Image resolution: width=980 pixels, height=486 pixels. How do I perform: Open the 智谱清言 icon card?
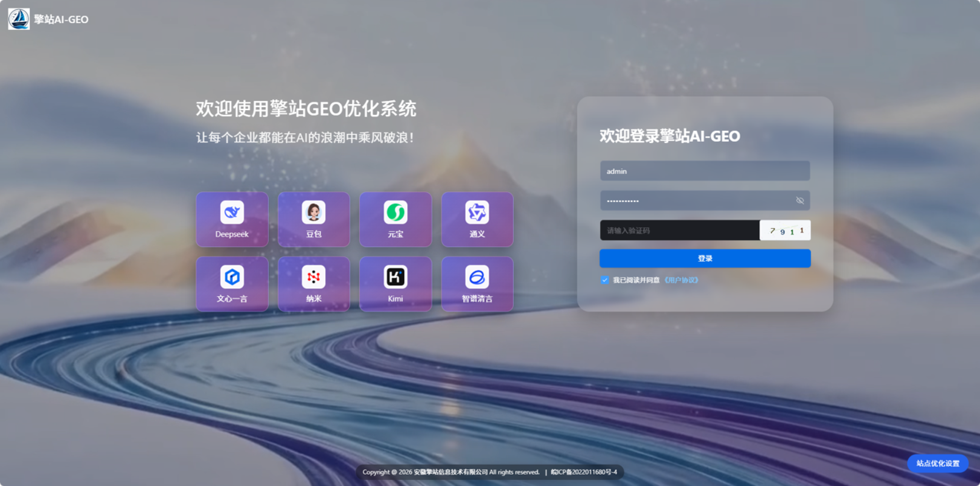coord(477,284)
